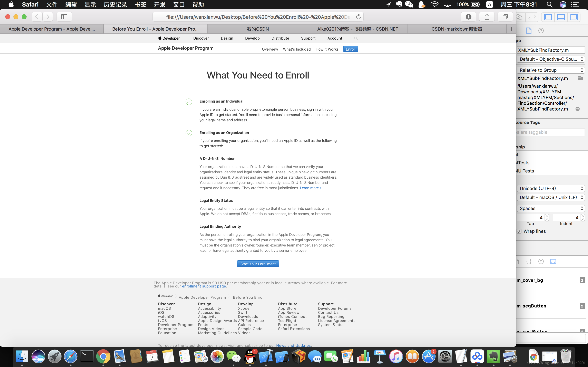The height and width of the screenshot is (367, 588).
Task: Click the CSDN-markdown editor browser tab
Action: [456, 29]
